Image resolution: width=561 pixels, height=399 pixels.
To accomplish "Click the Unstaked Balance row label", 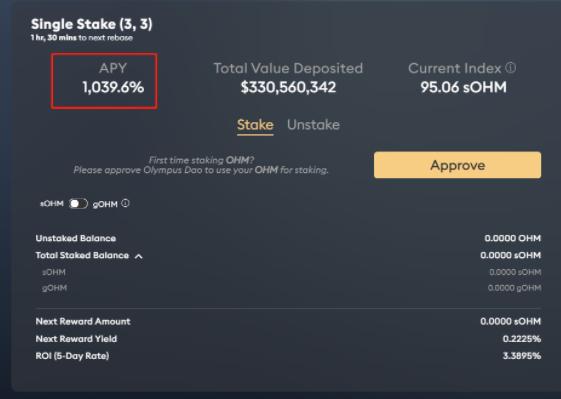I will (75, 238).
